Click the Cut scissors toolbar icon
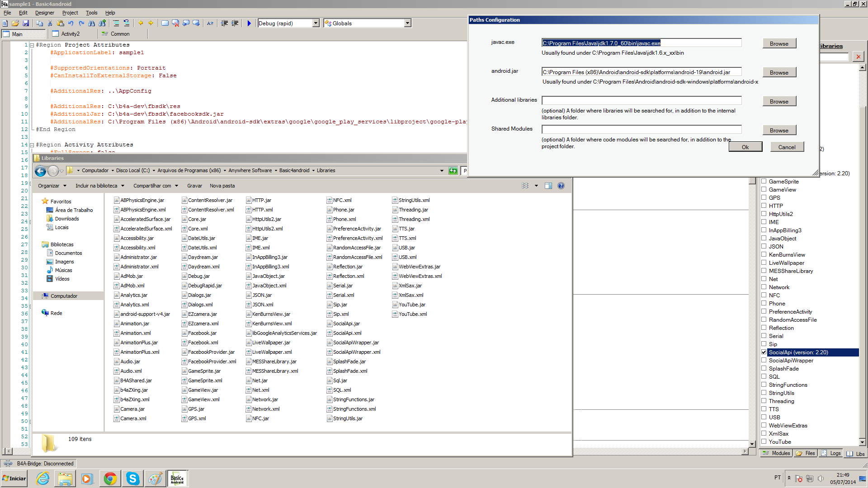The height and width of the screenshot is (488, 868). click(x=50, y=23)
